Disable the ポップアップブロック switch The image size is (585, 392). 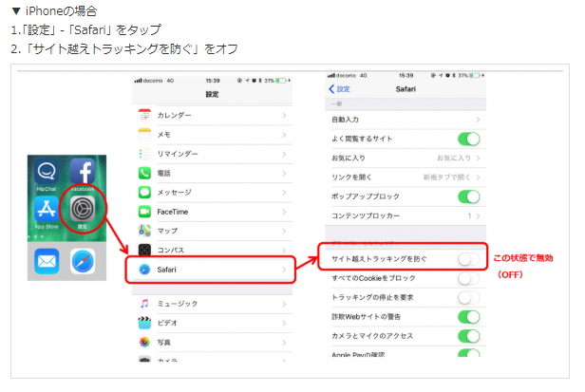[x=467, y=196]
